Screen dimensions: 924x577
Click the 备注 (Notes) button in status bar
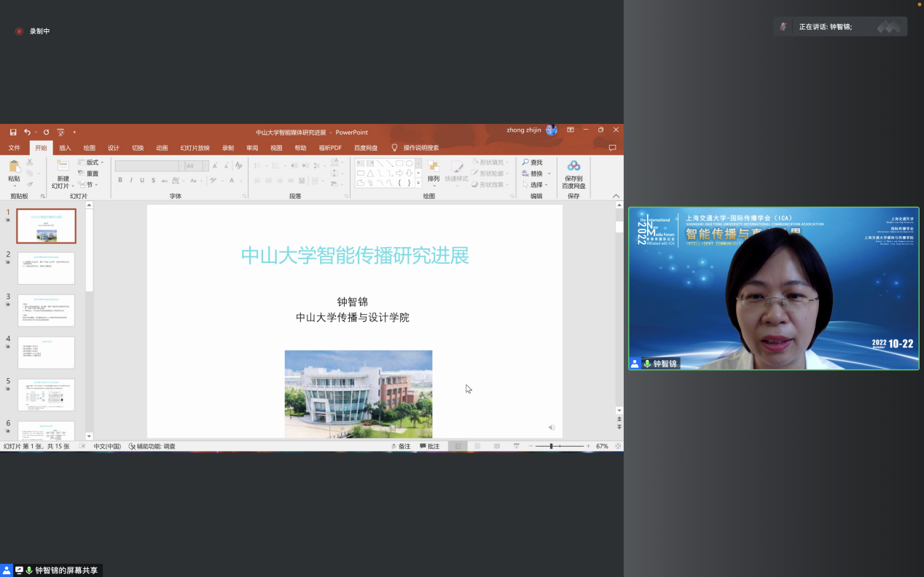pyautogui.click(x=403, y=446)
